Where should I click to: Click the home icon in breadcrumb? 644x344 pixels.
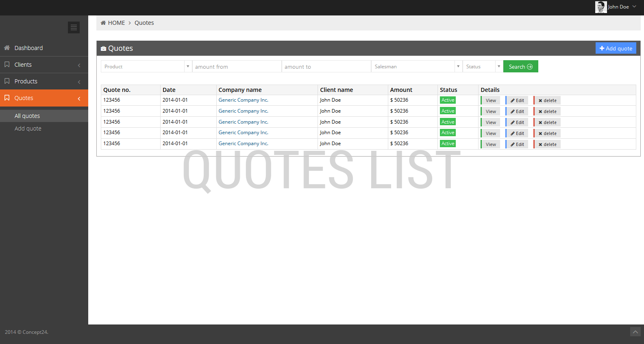click(103, 23)
